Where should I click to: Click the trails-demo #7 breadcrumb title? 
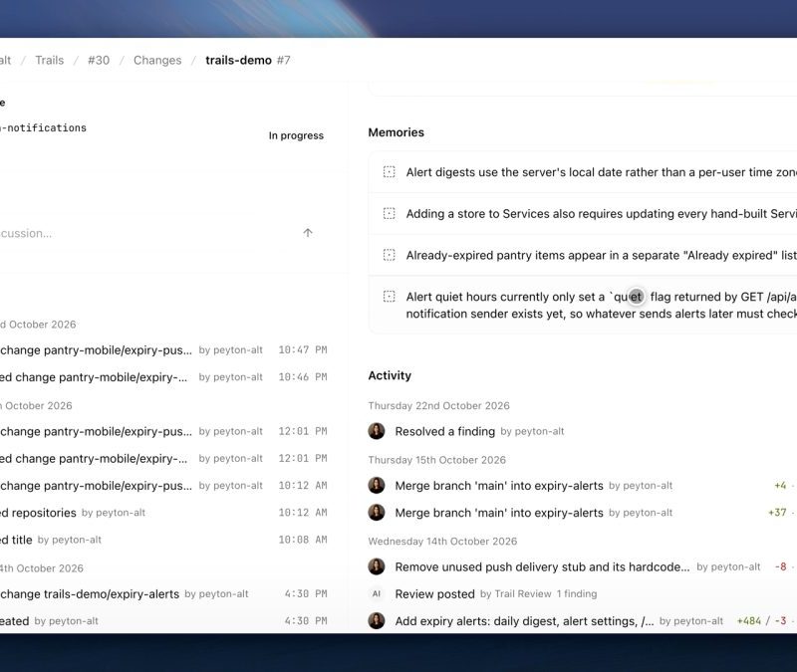point(247,60)
